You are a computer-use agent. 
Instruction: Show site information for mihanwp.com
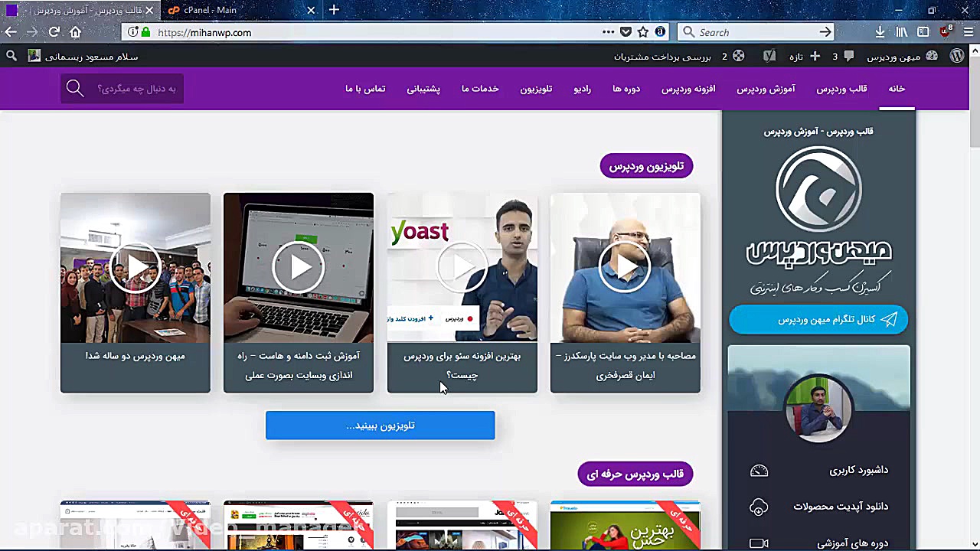132,32
